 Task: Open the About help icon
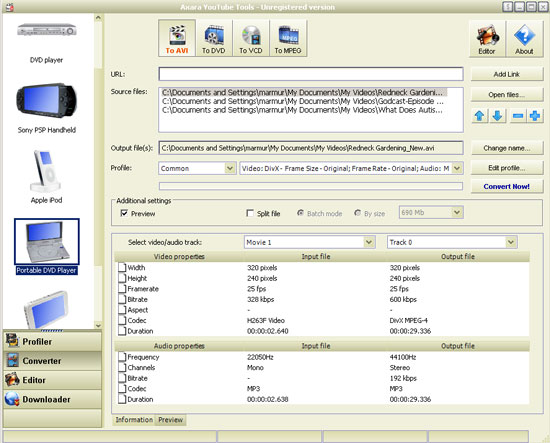(524, 39)
